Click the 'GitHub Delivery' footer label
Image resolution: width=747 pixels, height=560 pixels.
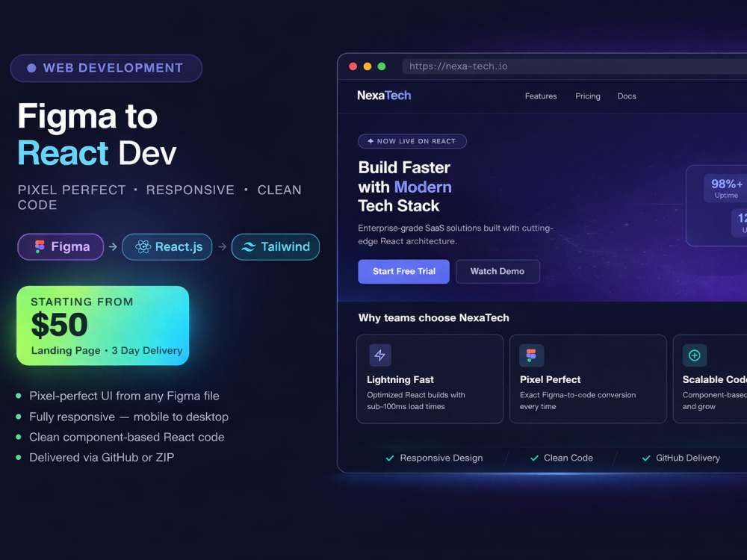(688, 458)
